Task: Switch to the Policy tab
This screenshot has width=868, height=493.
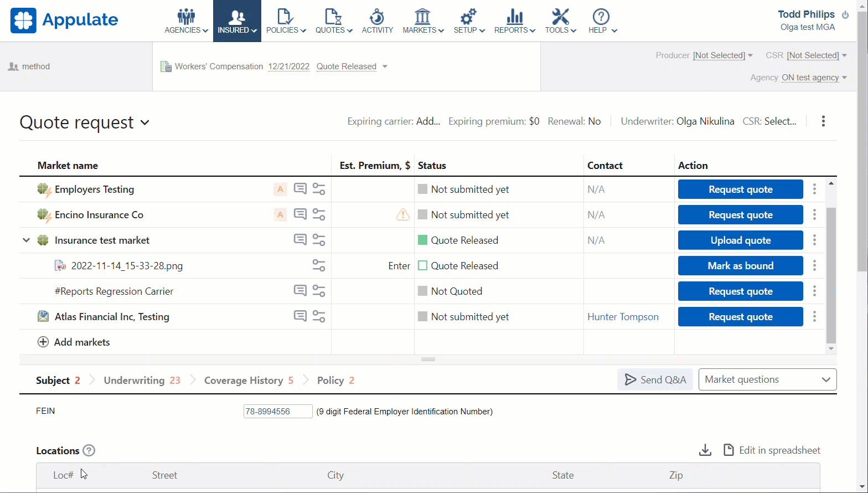Action: point(335,381)
